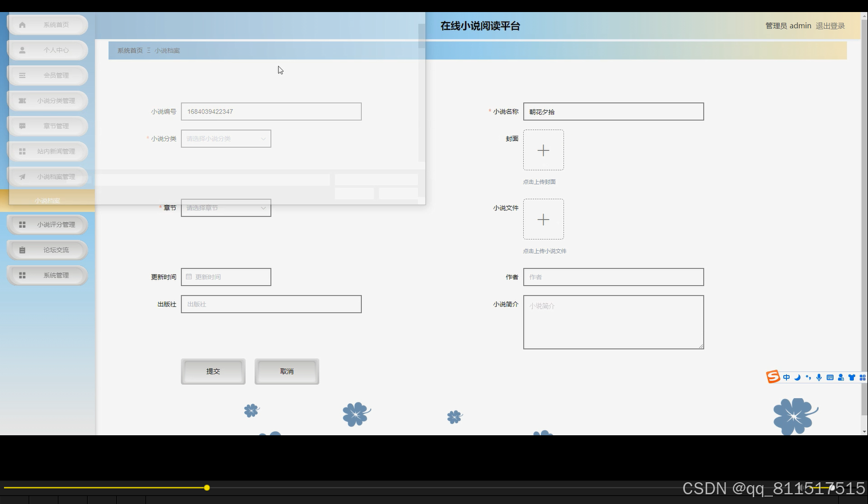The image size is (868, 504).
Task: Open the Sogou skin shirt icon
Action: pos(851,377)
